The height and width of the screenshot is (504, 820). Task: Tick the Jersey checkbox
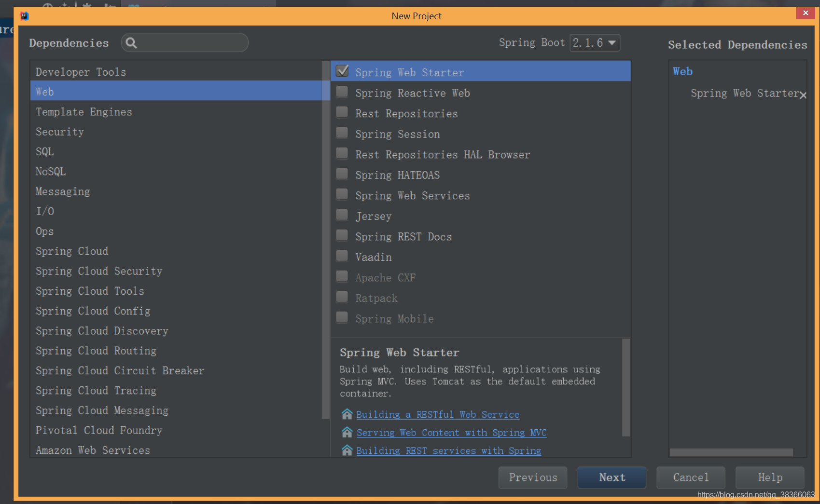pyautogui.click(x=342, y=215)
